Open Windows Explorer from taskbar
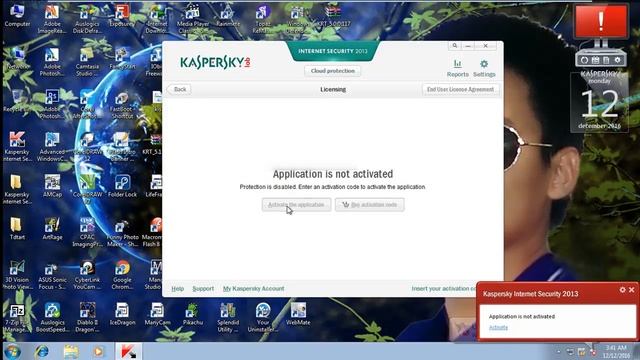 (71, 351)
